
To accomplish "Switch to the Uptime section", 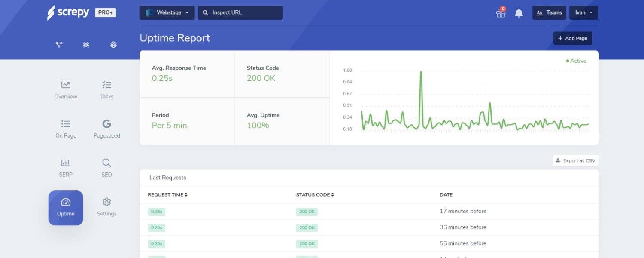I will (65, 208).
